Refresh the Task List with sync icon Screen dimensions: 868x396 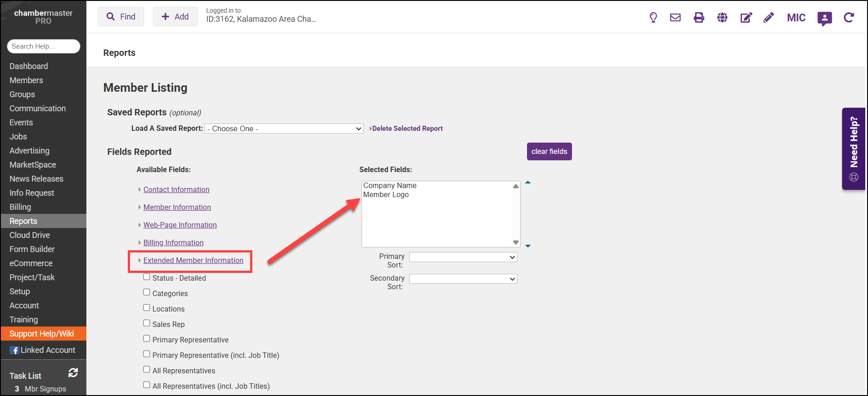[73, 373]
